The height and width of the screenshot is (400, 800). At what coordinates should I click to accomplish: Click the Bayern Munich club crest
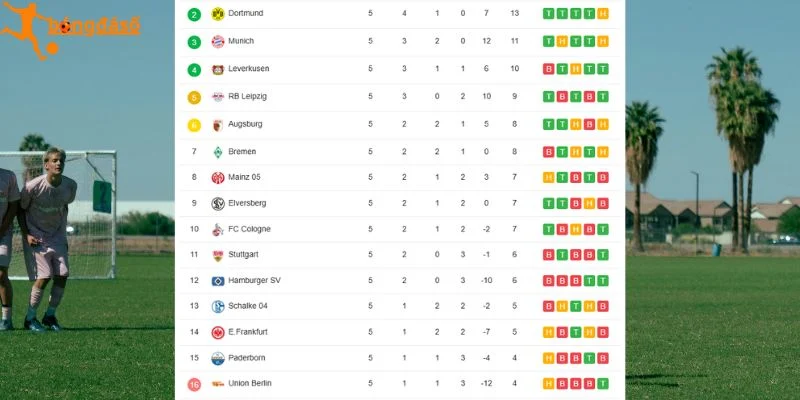point(218,41)
